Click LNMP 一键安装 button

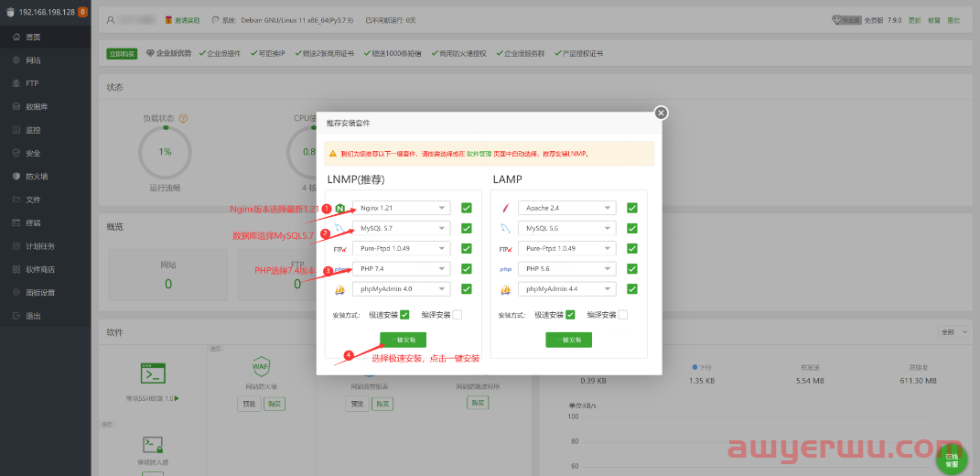pos(404,340)
